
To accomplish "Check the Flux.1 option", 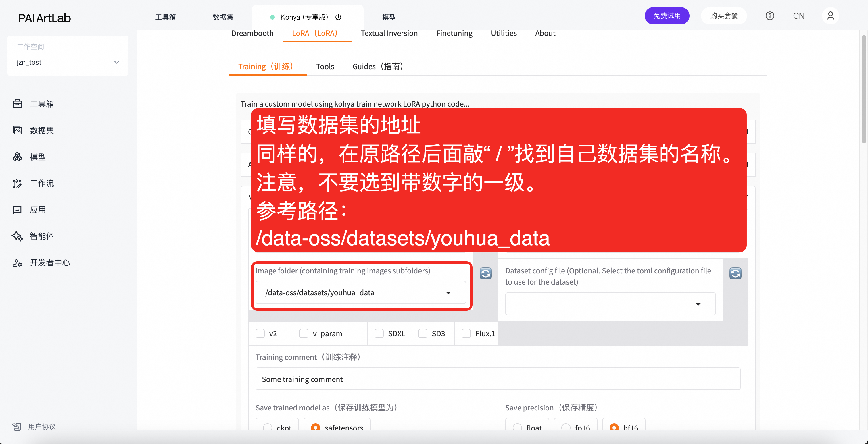I will click(x=466, y=334).
